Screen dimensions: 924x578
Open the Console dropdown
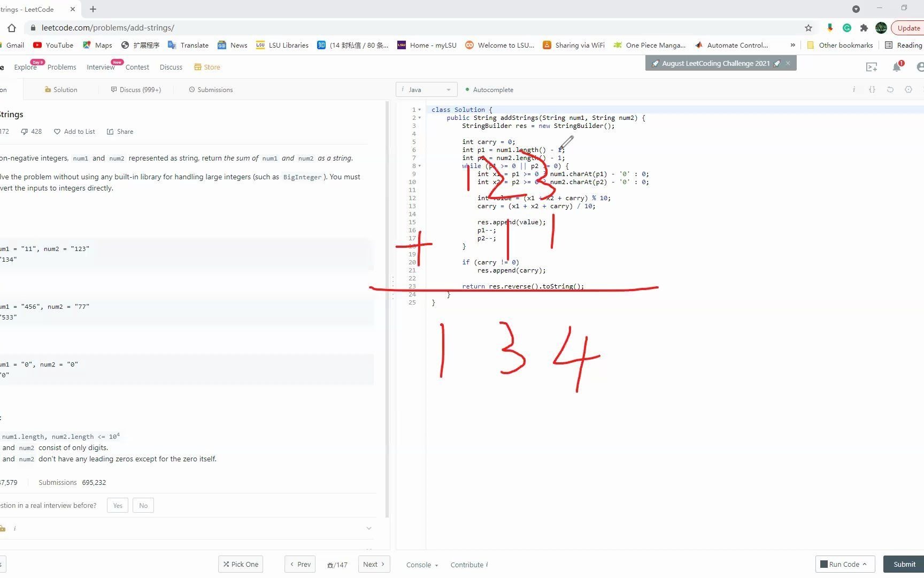422,565
